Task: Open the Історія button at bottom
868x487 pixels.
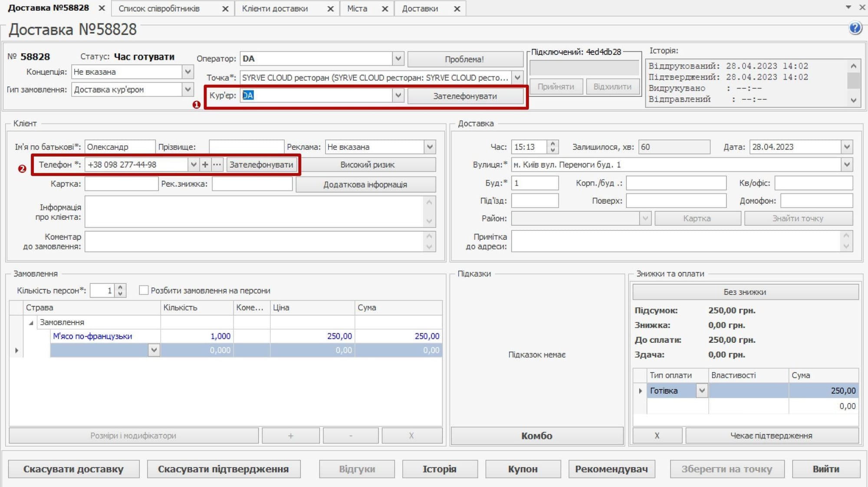Action: pyautogui.click(x=440, y=469)
